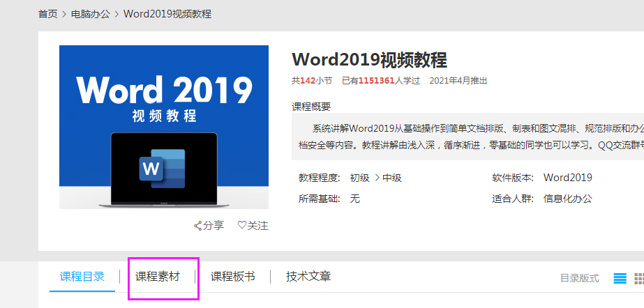Click the heart icon to follow course
The height and width of the screenshot is (308, 644).
(x=241, y=225)
